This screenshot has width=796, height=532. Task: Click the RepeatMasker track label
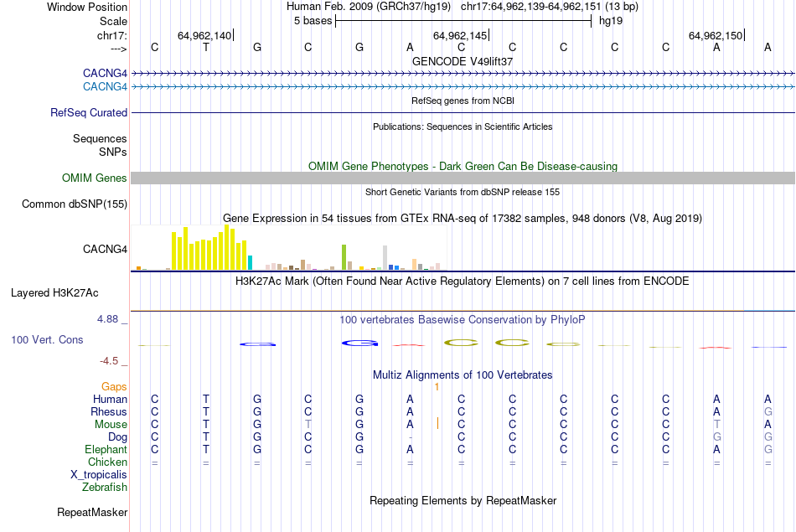coord(92,513)
